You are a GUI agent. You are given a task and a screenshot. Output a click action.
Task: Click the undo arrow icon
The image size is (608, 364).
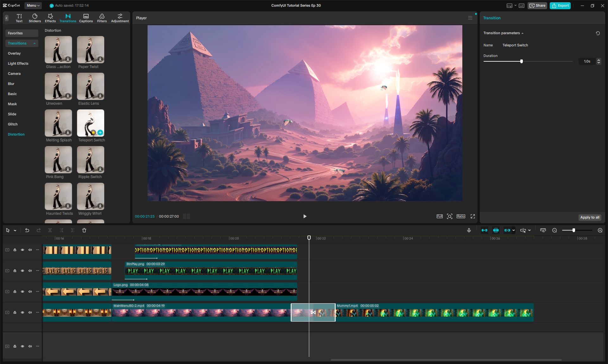coord(27,230)
